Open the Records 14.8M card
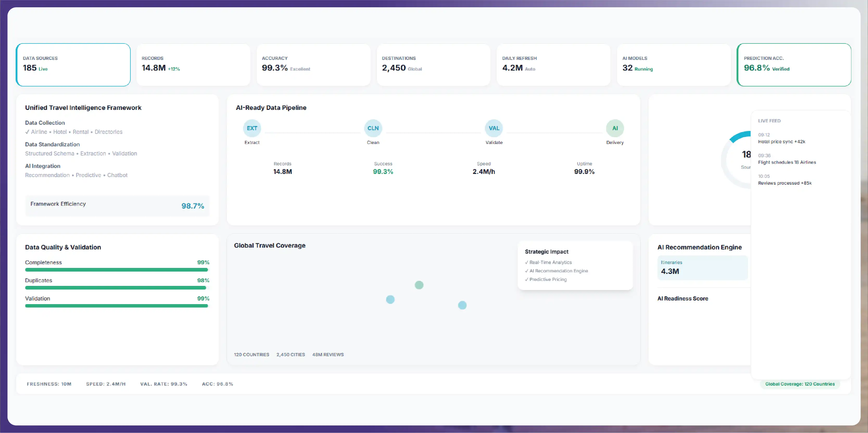This screenshot has height=433, width=868. (193, 65)
